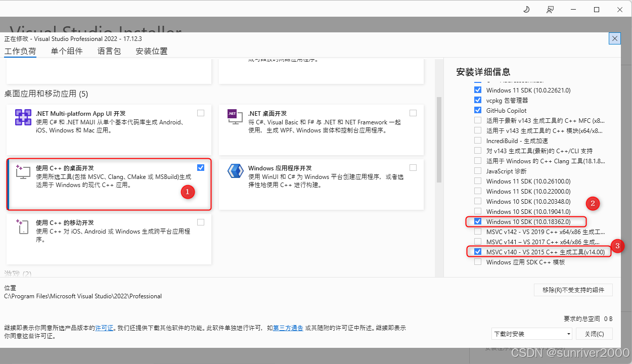Click the .NET Multi-platform App UI workload icon
This screenshot has width=632, height=364.
pos(23,117)
